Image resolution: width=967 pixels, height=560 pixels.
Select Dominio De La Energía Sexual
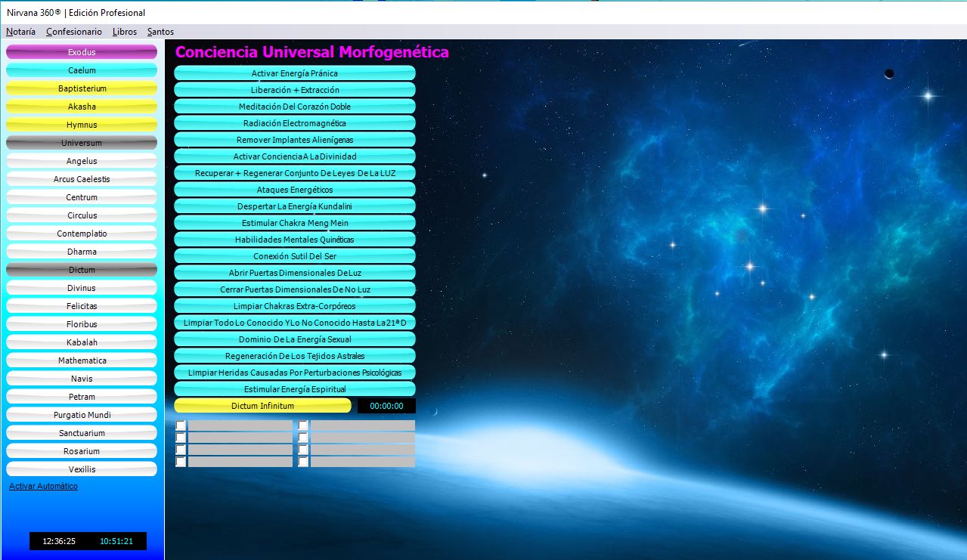tap(295, 339)
